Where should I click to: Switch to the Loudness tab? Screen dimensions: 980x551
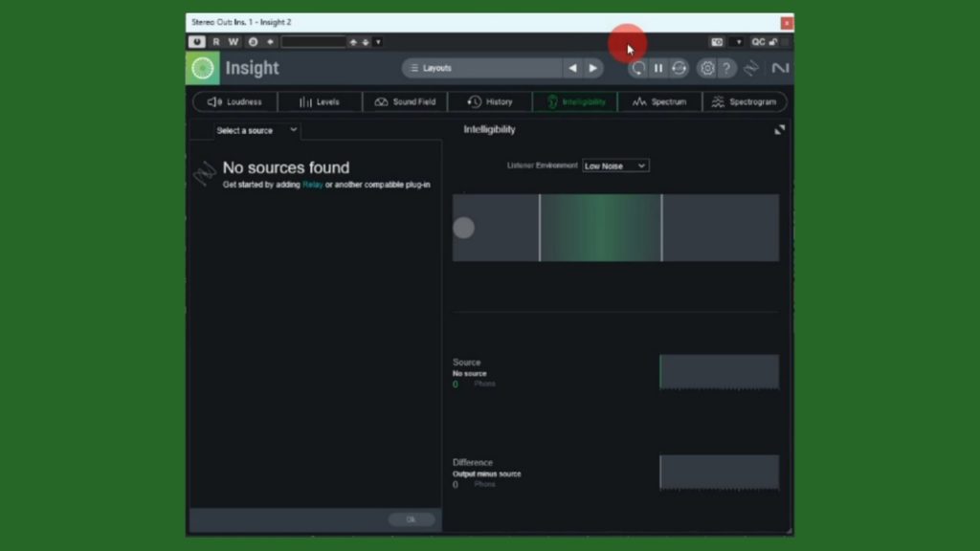[234, 101]
